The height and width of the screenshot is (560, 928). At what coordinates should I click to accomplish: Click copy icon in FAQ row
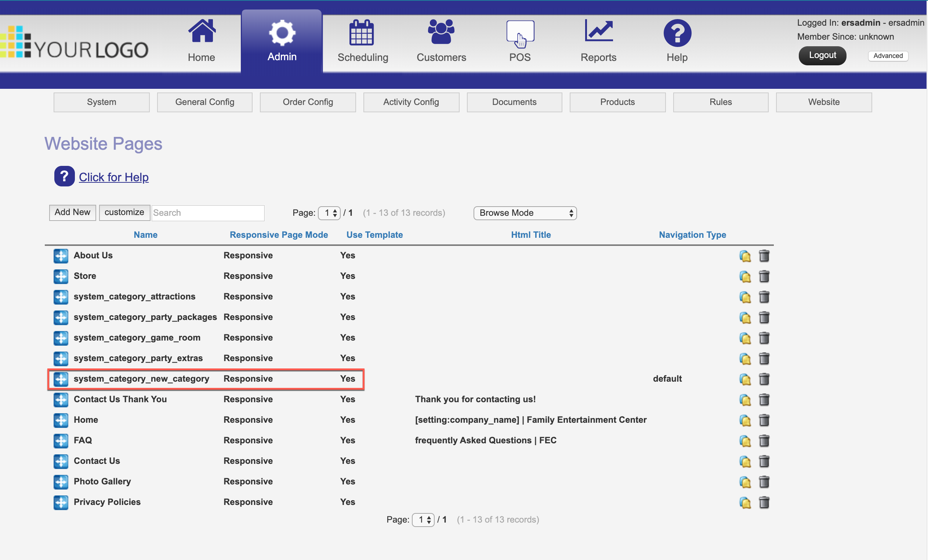[x=745, y=441]
